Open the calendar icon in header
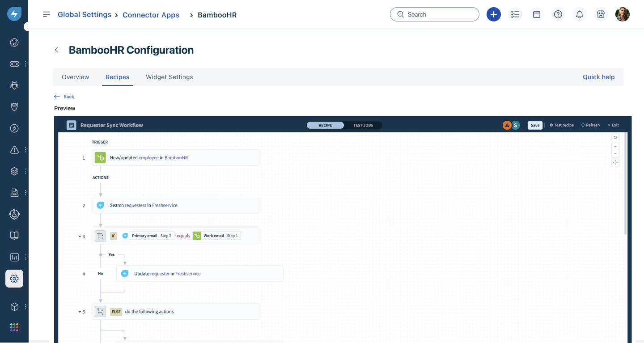Image resolution: width=644 pixels, height=343 pixels. pos(537,14)
